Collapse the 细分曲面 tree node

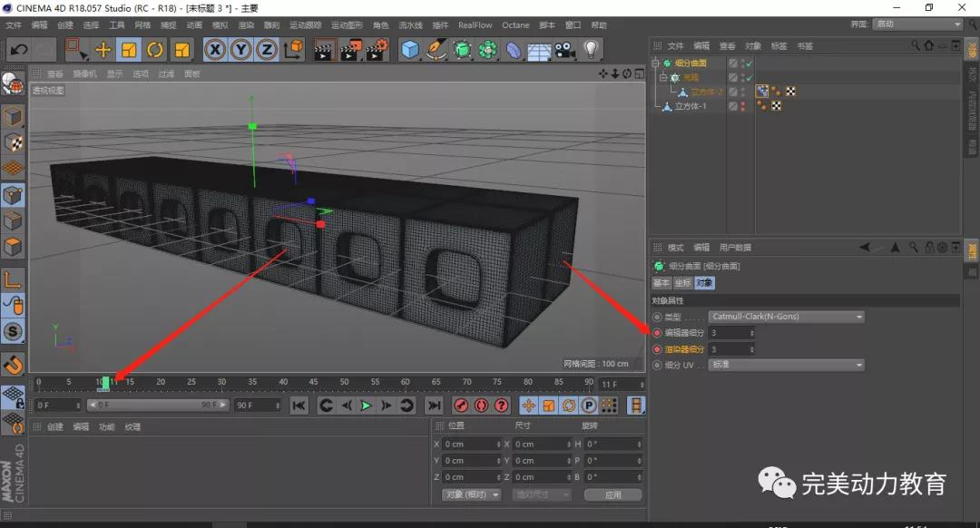pos(655,64)
